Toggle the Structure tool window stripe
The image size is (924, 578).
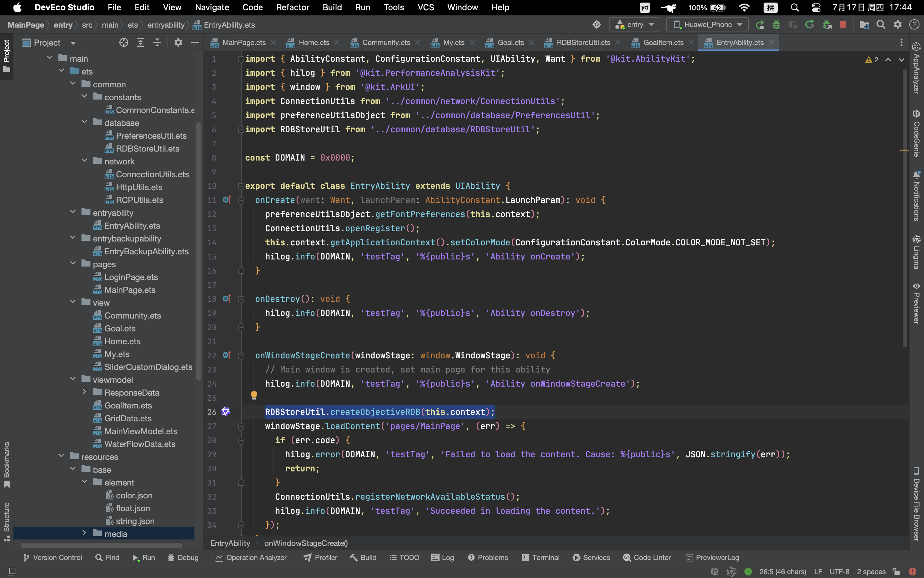click(x=6, y=522)
